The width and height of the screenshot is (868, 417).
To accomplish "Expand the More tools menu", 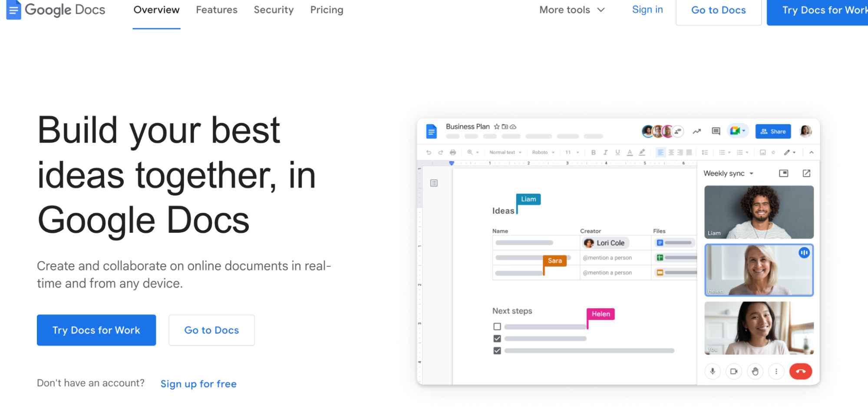I will (572, 10).
